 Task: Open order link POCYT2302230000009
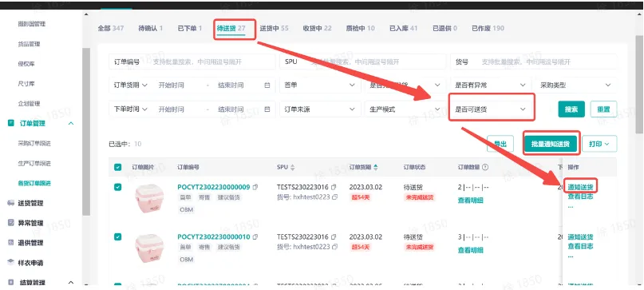pos(214,187)
